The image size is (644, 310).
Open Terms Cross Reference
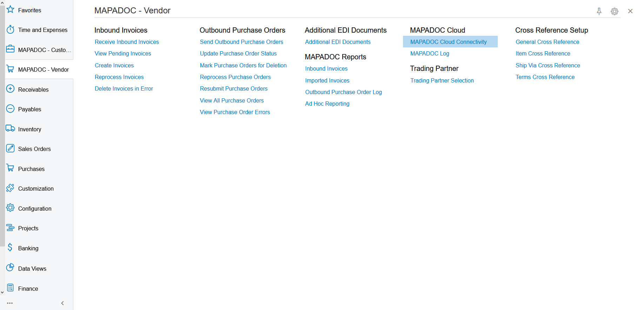(x=545, y=77)
